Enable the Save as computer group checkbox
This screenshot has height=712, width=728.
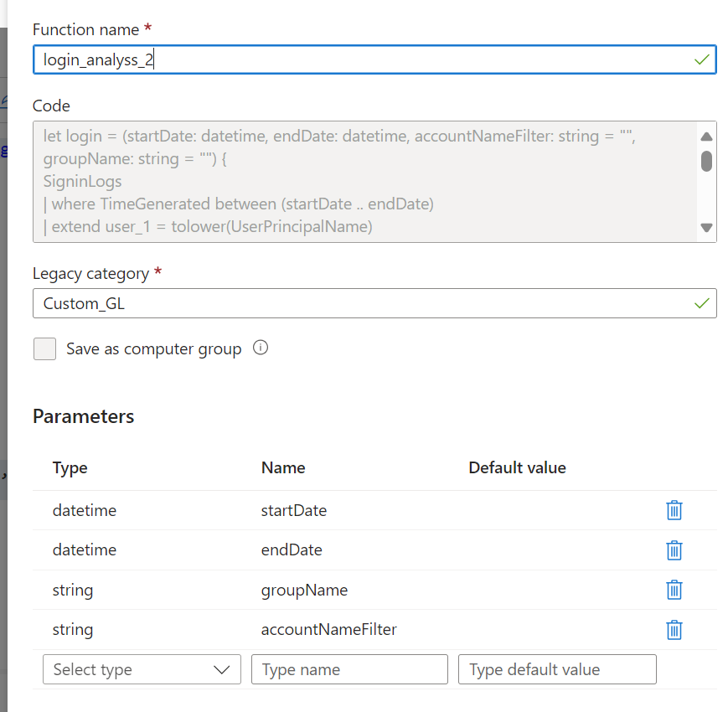click(44, 348)
